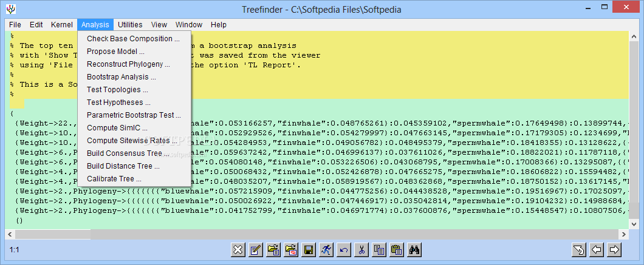Click the Weight->22. line in the editor
The image size is (644, 265).
(321, 122)
